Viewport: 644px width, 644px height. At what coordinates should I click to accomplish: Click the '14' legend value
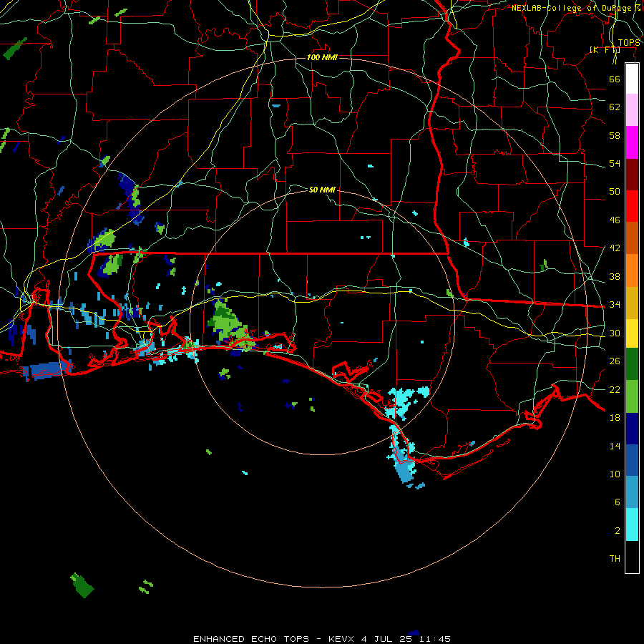click(x=615, y=446)
